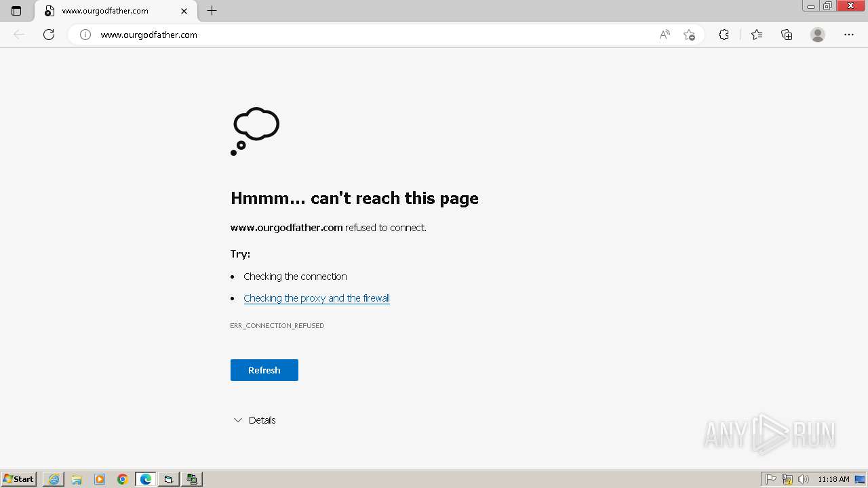
Task: Minimize the Edge browser window
Action: click(811, 6)
